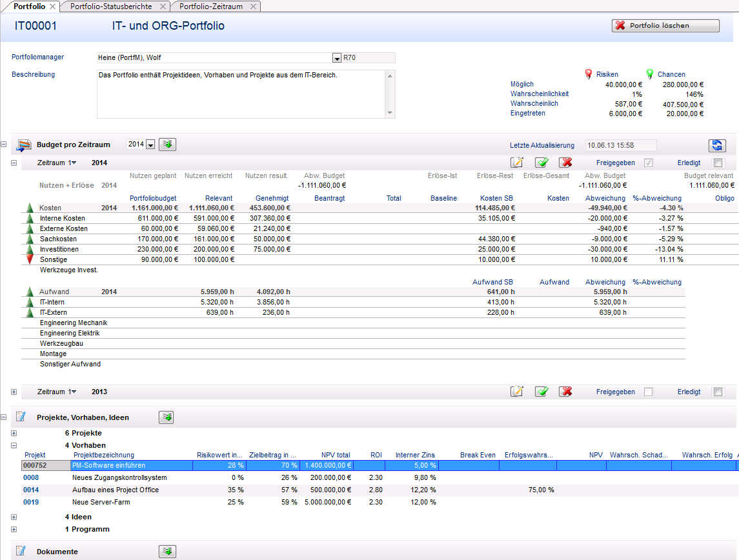
Task: Click green arrow icon next to year 2014
Action: point(167,145)
